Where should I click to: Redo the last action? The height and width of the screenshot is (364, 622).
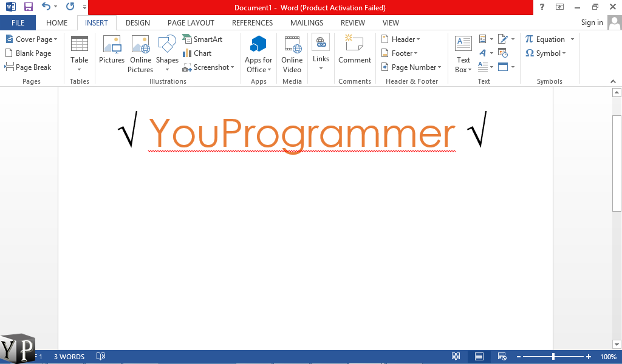[x=70, y=7]
